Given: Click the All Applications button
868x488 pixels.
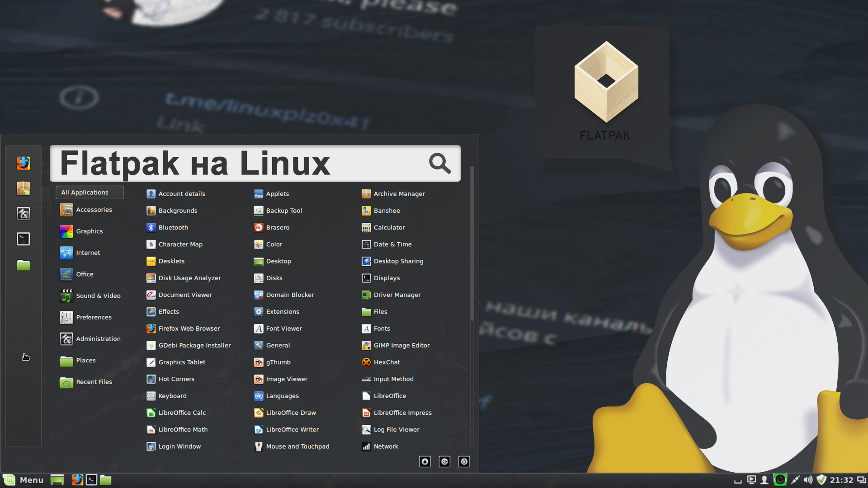Looking at the screenshot, I should (90, 192).
